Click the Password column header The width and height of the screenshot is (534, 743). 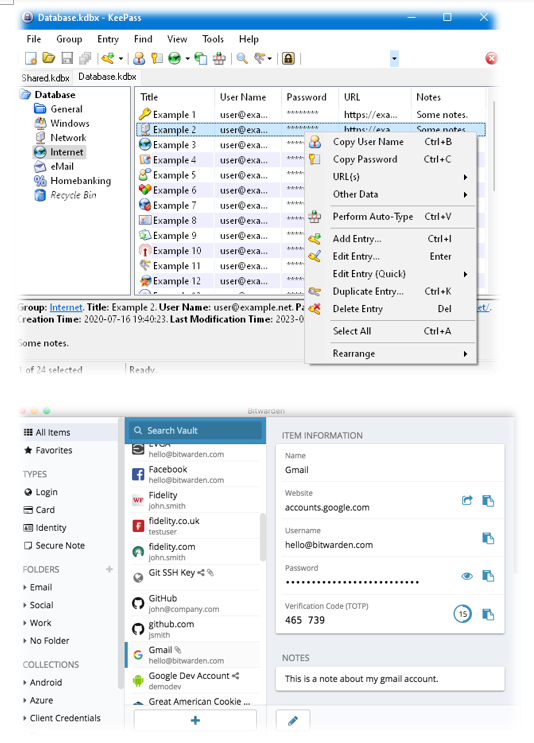point(310,97)
